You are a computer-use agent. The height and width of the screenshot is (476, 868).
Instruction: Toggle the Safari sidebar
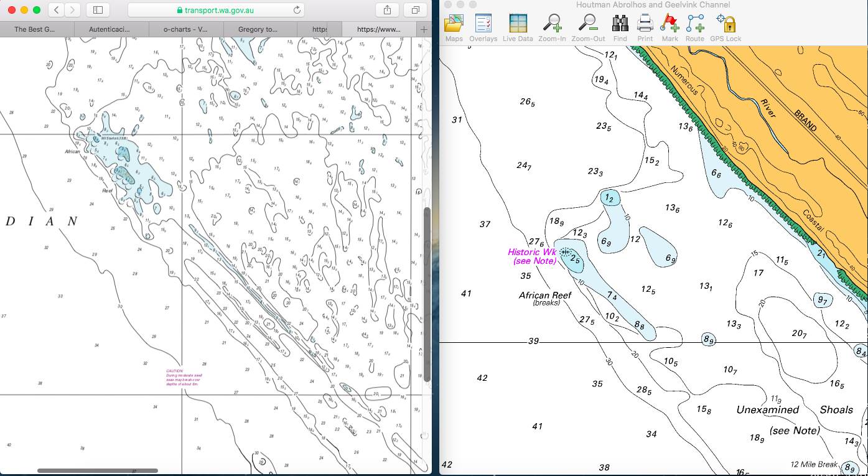(x=98, y=10)
